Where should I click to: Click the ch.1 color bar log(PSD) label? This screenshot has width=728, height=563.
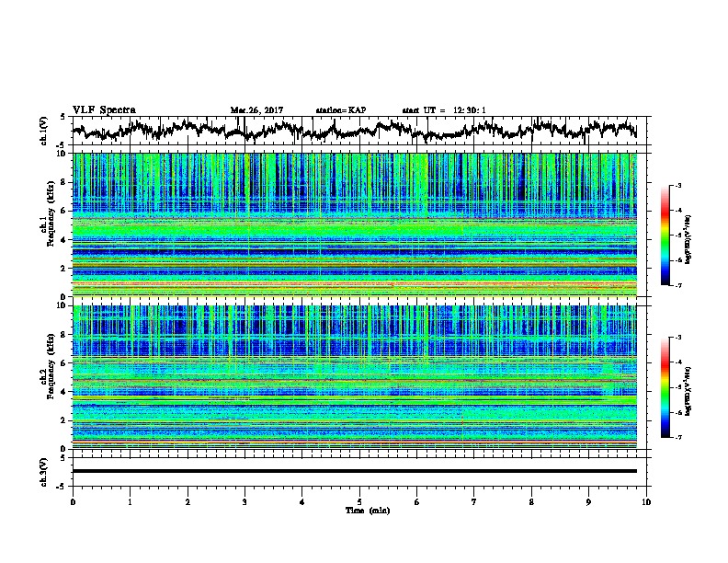[x=688, y=240]
